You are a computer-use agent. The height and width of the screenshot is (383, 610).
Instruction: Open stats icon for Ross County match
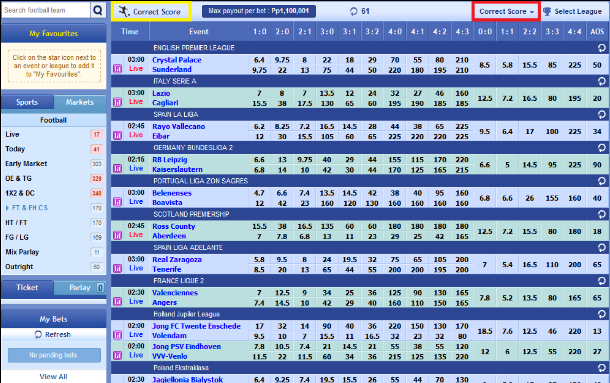[x=117, y=235]
